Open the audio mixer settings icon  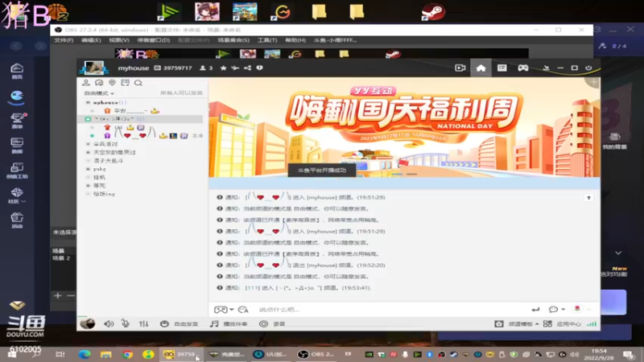click(143, 324)
